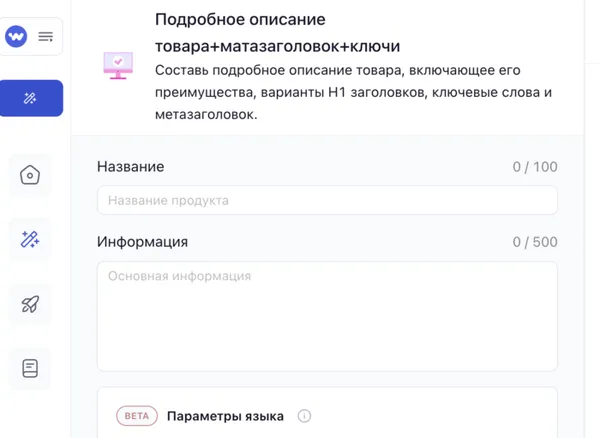This screenshot has width=600, height=438.
Task: Click the BETA badge
Action: [x=137, y=416]
